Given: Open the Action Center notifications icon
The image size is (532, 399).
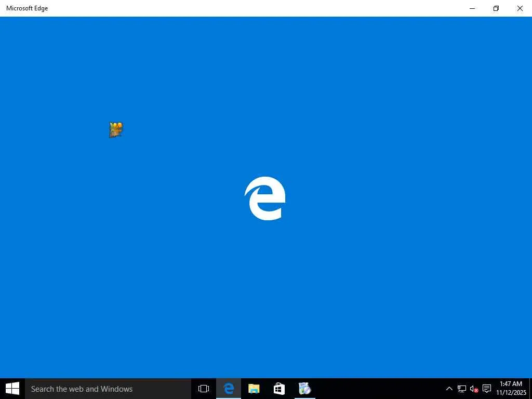Looking at the screenshot, I should 487,389.
